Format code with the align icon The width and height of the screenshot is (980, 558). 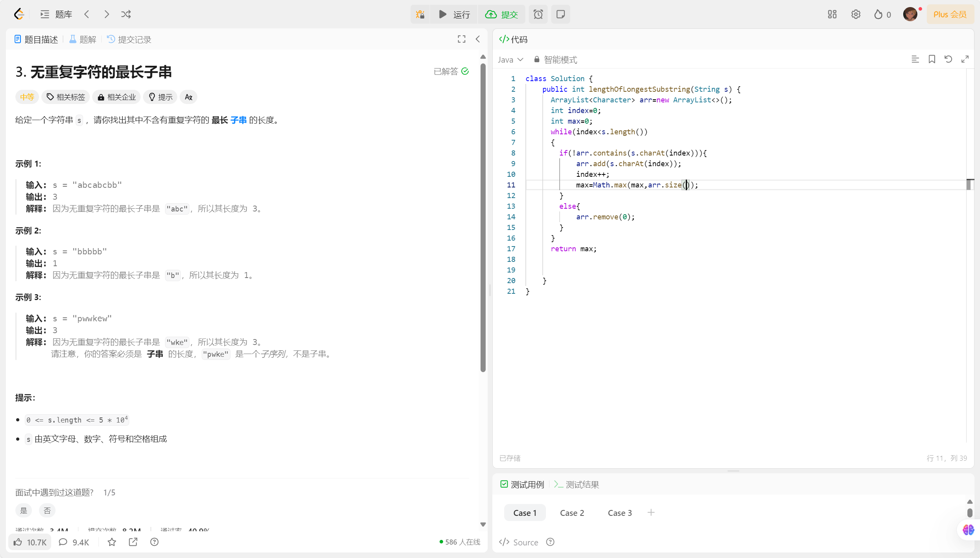click(915, 59)
